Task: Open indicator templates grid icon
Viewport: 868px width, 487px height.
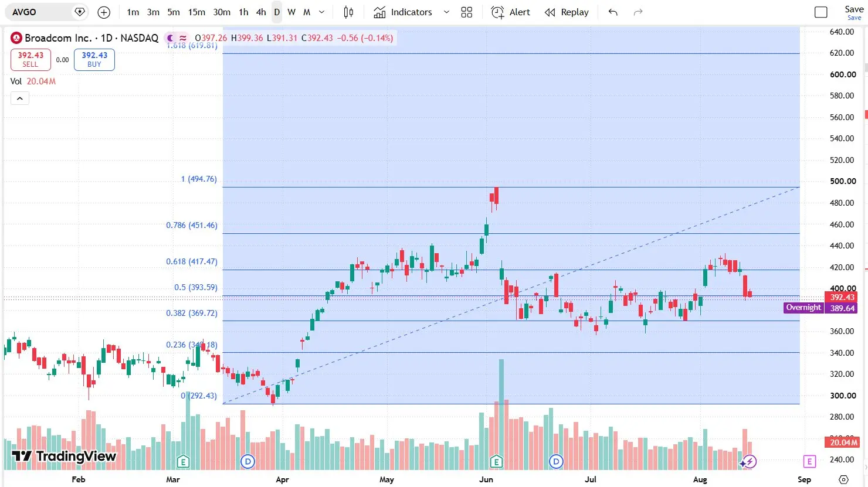Action: pyautogui.click(x=467, y=12)
